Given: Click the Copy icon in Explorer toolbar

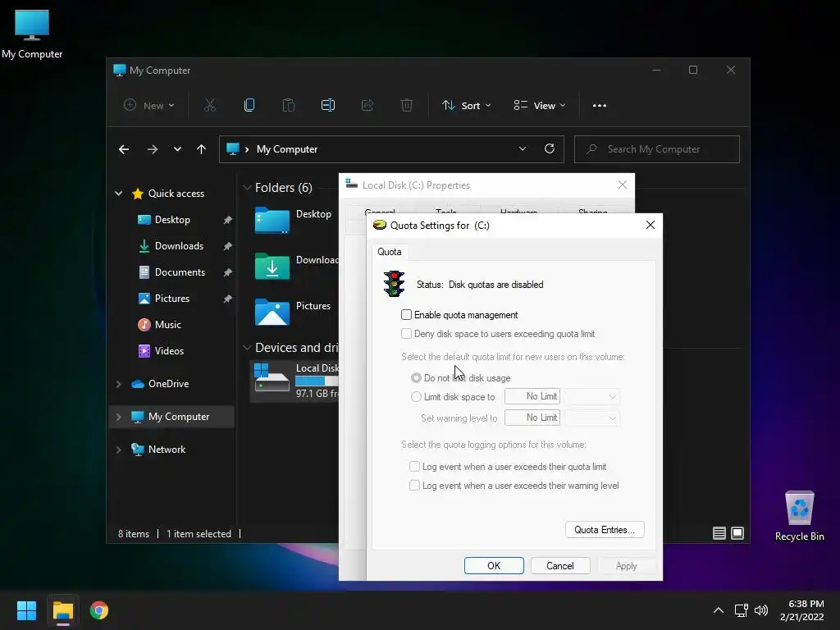Looking at the screenshot, I should [x=249, y=106].
